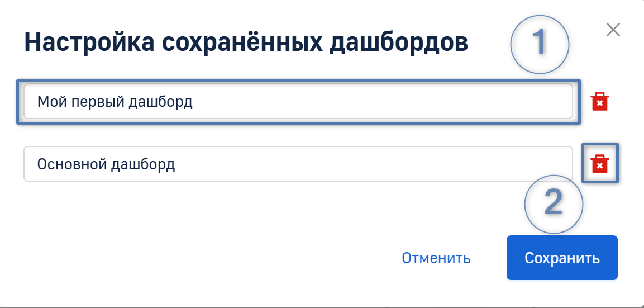Remove the second saved dashboard entry
644x308 pixels.
pyautogui.click(x=599, y=164)
